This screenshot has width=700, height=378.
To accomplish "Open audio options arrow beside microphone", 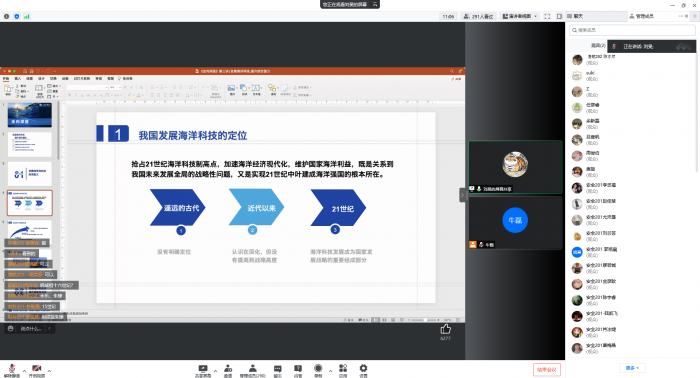I will pos(24,371).
